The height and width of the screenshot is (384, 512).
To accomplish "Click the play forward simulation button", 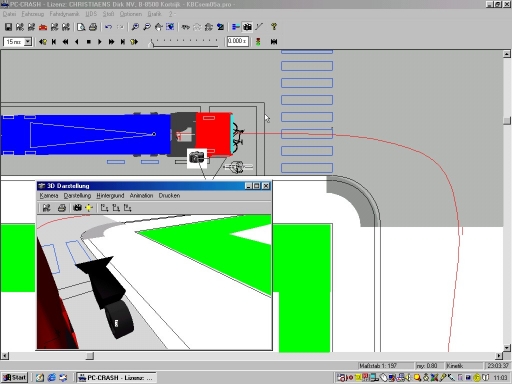I will coord(100,42).
